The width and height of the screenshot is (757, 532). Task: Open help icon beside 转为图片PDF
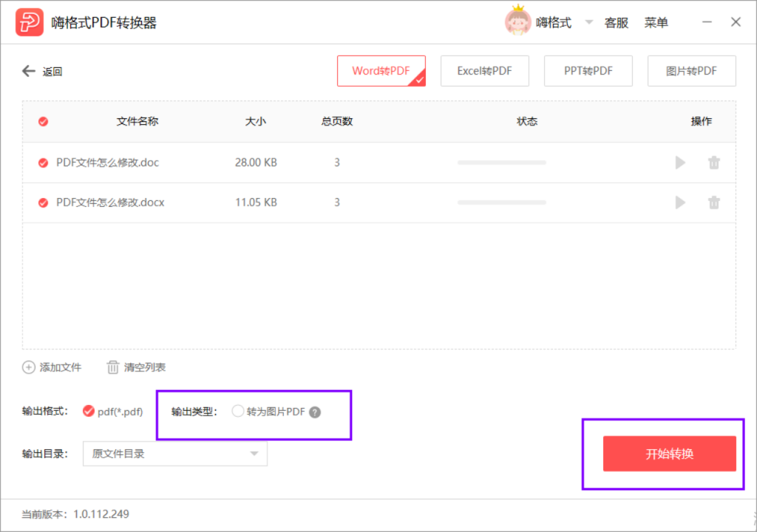[x=315, y=412]
